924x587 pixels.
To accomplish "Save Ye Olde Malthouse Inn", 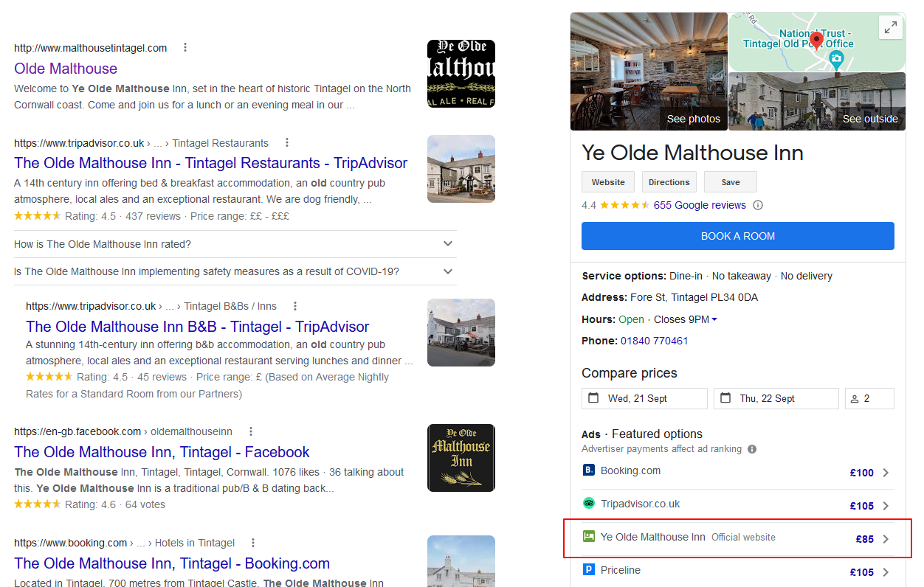I will pyautogui.click(x=731, y=182).
